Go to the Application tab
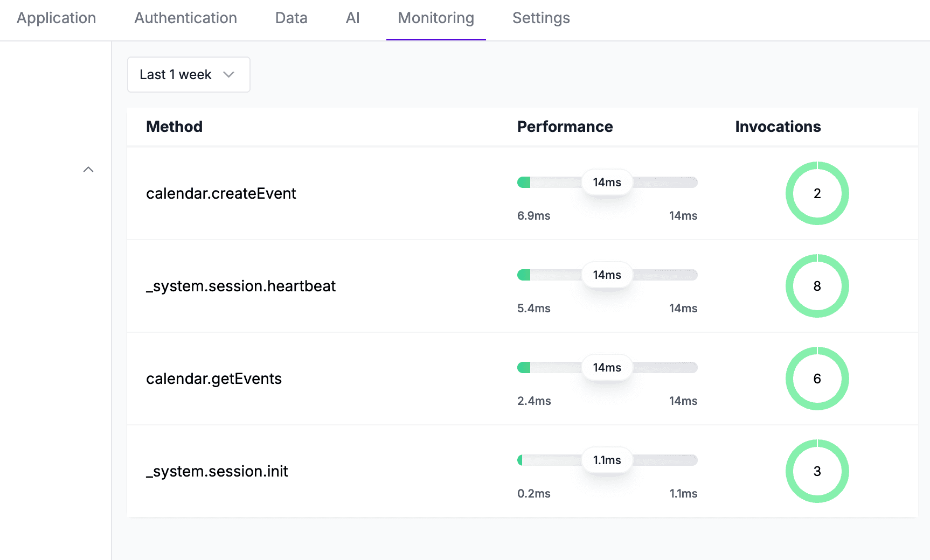930x560 pixels. click(56, 18)
